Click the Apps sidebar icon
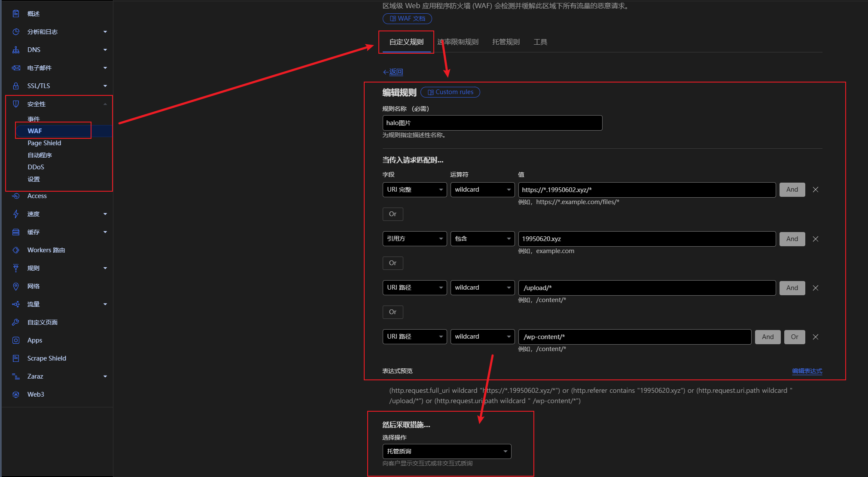Screen dimensions: 868x477 tap(16, 340)
